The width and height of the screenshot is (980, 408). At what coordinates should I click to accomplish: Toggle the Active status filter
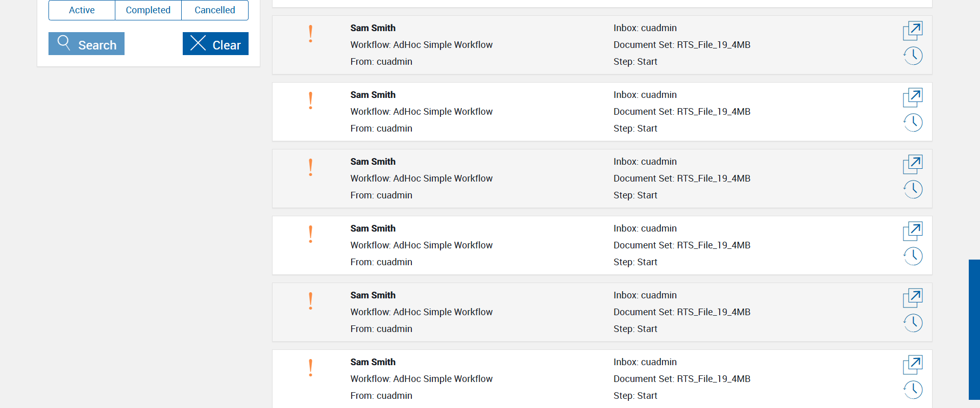(82, 10)
